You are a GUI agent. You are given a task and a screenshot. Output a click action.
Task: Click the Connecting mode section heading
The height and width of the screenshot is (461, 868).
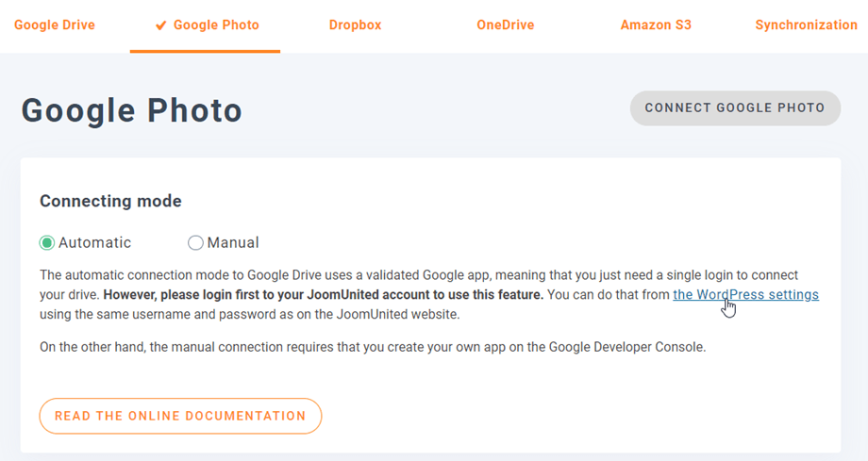click(x=110, y=201)
